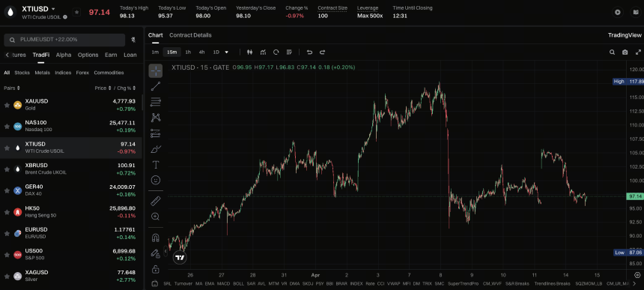The image size is (644, 290).
Task: Open the XTIUSD symbol dropdown arrow
Action: (x=53, y=9)
